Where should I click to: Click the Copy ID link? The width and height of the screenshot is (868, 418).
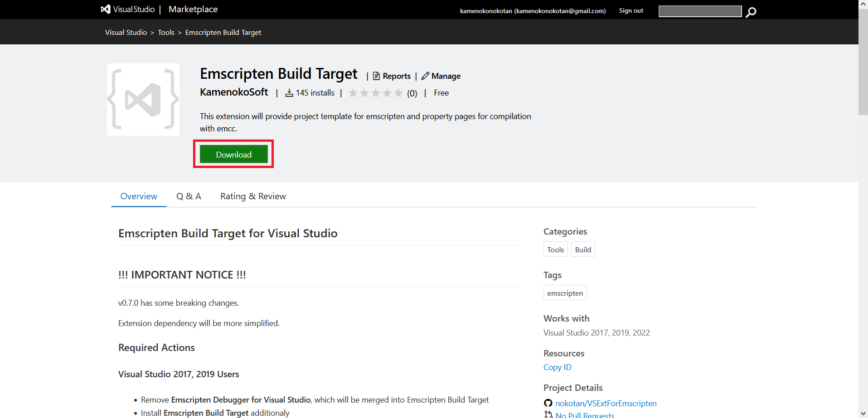558,367
